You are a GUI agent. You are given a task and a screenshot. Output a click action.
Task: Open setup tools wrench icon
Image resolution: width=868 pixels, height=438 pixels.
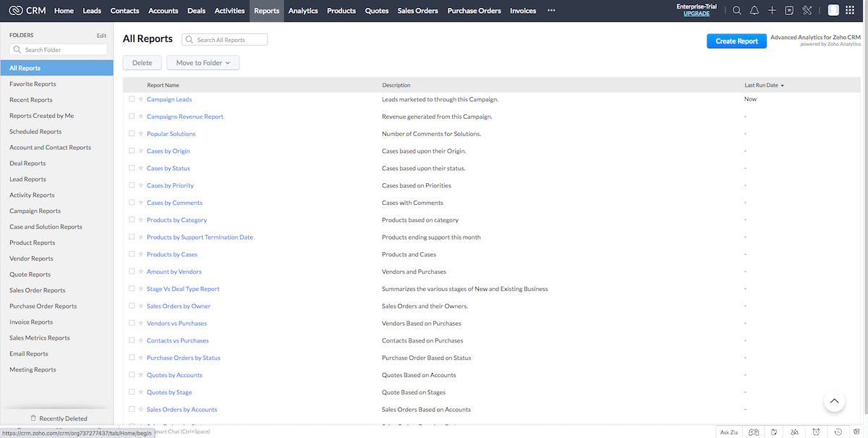point(807,11)
